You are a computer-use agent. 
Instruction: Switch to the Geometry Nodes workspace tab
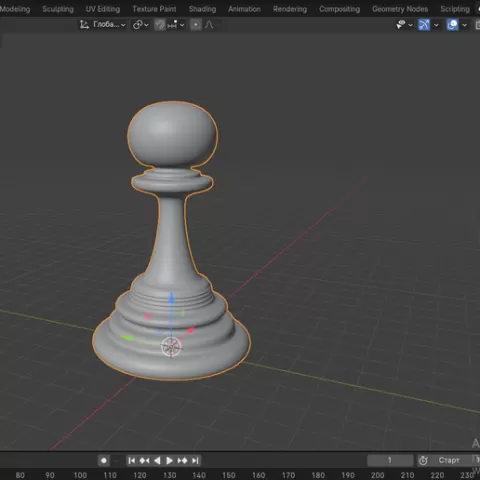pyautogui.click(x=400, y=9)
